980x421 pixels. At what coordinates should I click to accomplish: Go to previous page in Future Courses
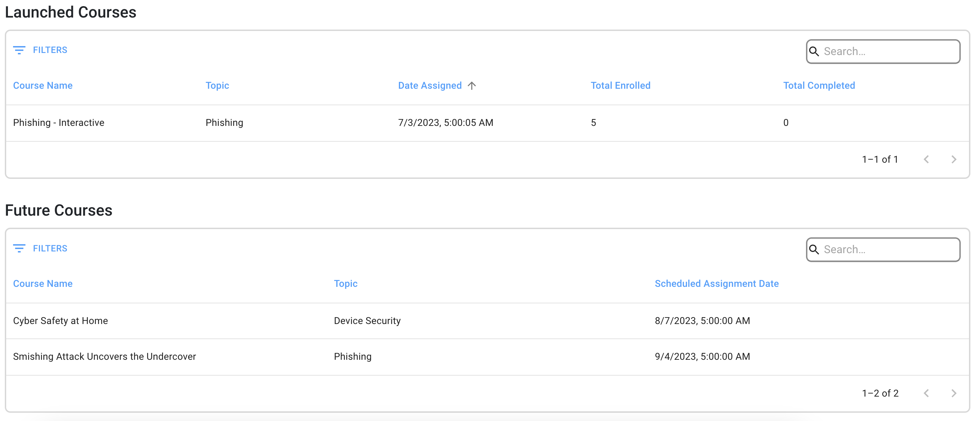coord(926,393)
